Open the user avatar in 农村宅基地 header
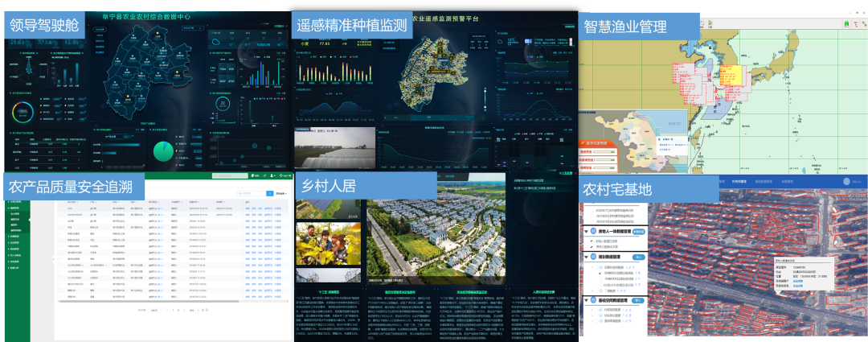The image size is (868, 342). tap(846, 181)
